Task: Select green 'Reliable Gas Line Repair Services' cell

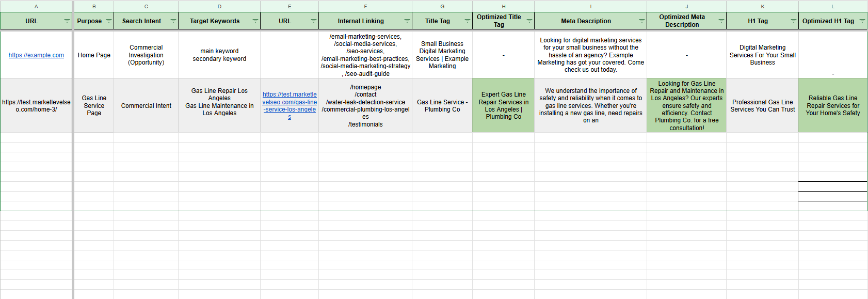Action: tap(833, 105)
